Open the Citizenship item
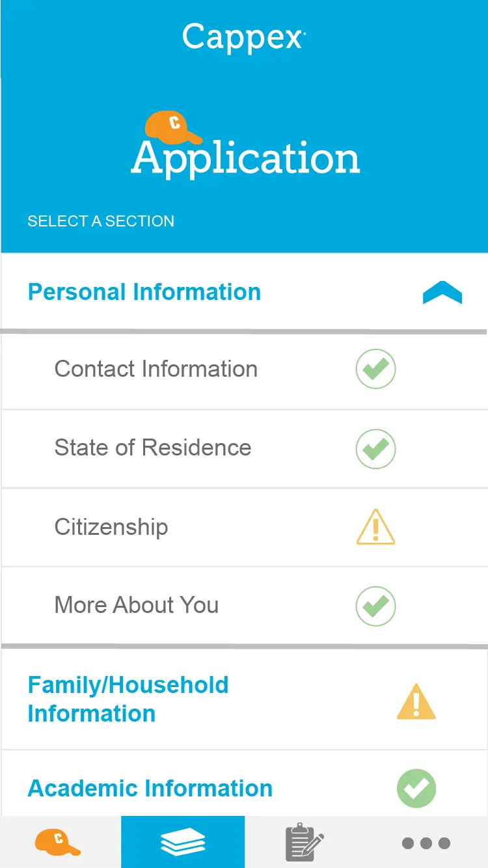Image resolution: width=488 pixels, height=868 pixels. (111, 527)
